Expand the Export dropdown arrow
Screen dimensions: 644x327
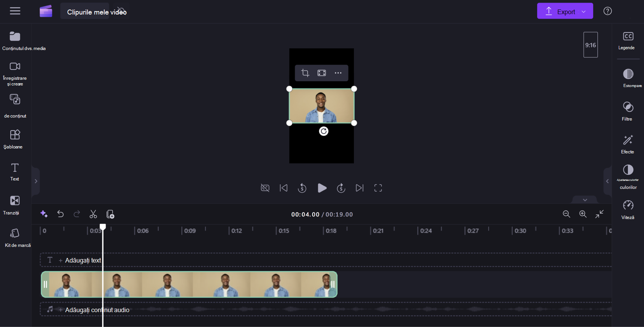(584, 12)
